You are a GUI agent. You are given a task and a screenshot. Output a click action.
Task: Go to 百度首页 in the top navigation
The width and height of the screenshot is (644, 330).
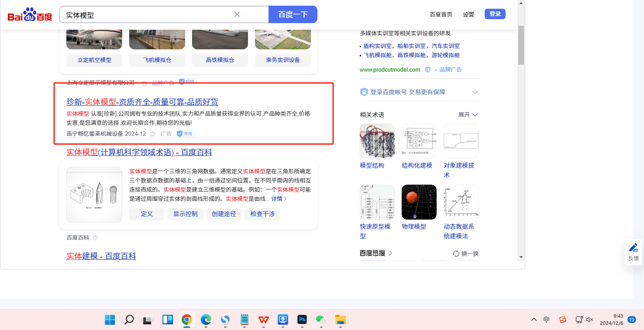441,14
